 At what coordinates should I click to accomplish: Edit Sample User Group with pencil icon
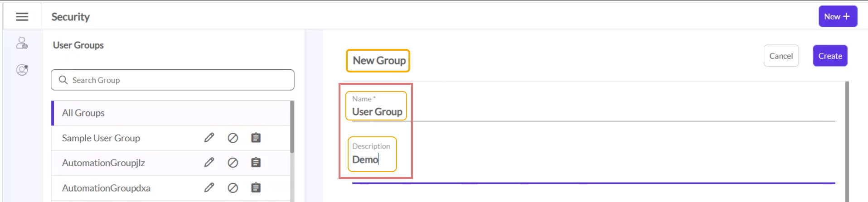point(209,138)
